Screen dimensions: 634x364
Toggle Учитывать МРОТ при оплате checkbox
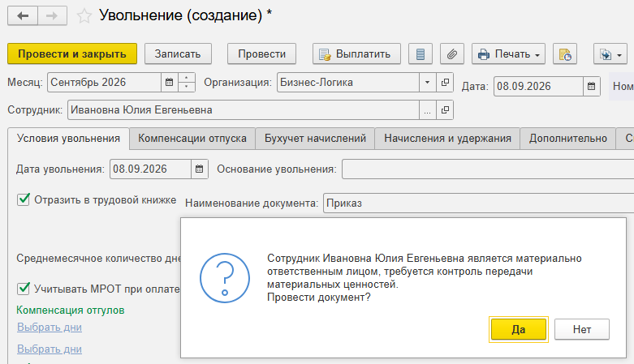pyautogui.click(x=24, y=289)
